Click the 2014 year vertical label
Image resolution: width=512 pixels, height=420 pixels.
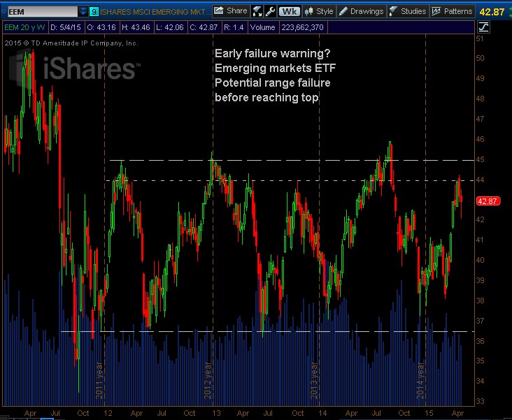pos(420,380)
